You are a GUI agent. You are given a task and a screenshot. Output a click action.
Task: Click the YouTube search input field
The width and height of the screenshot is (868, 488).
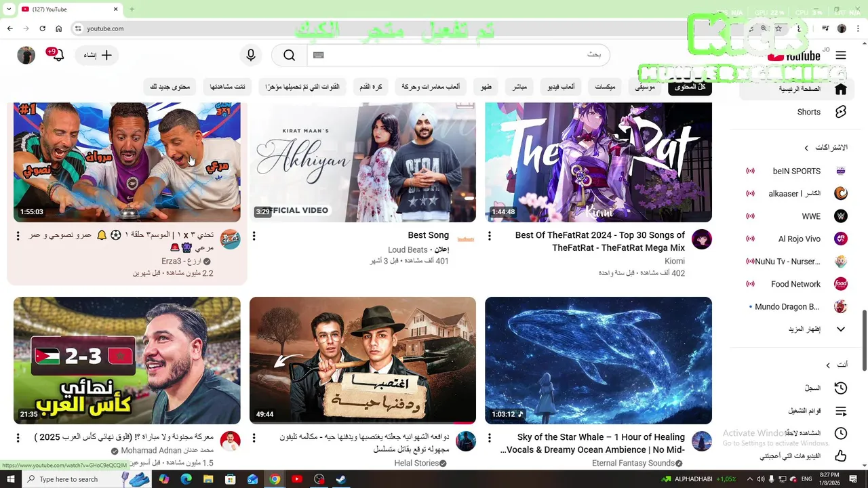point(458,55)
